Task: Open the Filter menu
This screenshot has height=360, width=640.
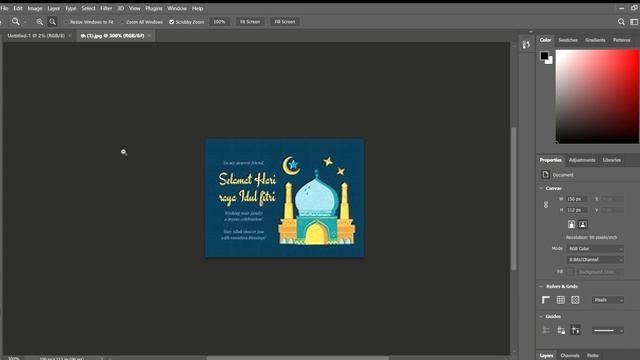Action: click(106, 8)
